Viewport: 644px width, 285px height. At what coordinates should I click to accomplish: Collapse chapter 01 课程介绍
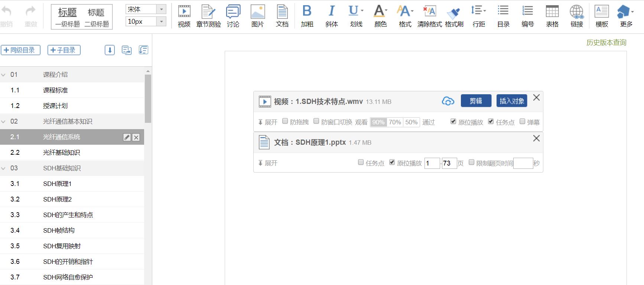3,75
